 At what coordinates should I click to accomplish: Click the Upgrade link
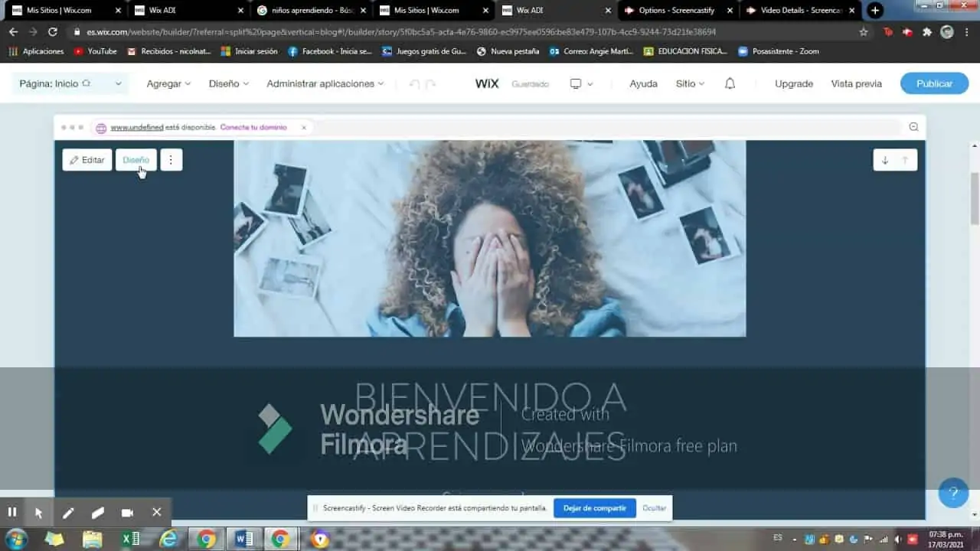[794, 83]
